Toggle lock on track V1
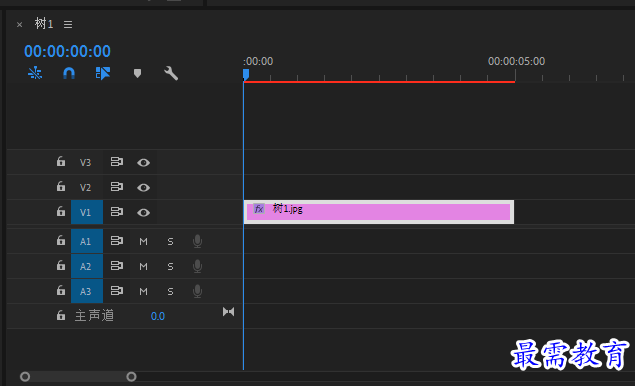Viewport: 635px width, 386px height. click(x=61, y=212)
